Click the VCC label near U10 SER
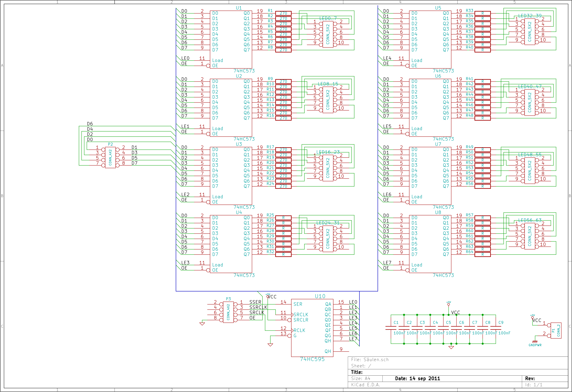Viewport: 572px width, 392px height. click(272, 297)
